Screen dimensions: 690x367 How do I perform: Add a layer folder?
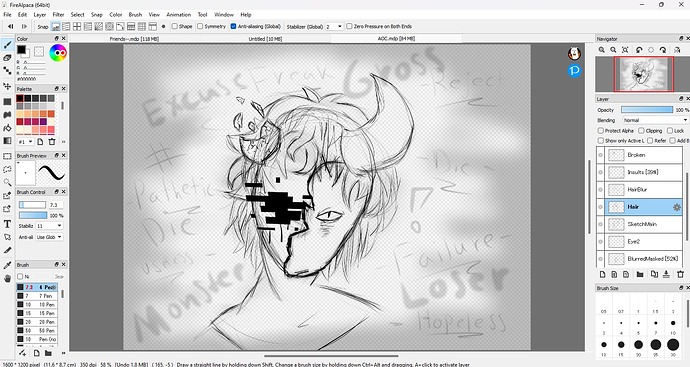tap(640, 274)
